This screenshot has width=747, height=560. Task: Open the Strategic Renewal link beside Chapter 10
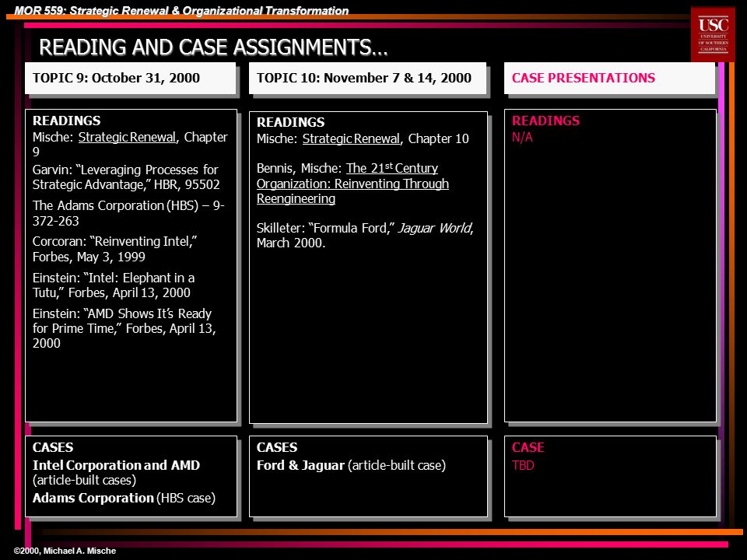(351, 138)
